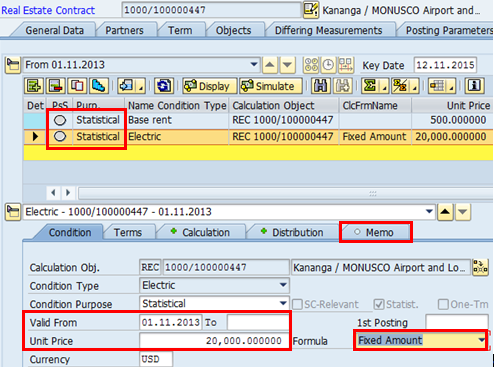Viewport: 494px width, 367px height.
Task: Expand the From 01.11.2013 dropdown
Action: pyautogui.click(x=254, y=64)
